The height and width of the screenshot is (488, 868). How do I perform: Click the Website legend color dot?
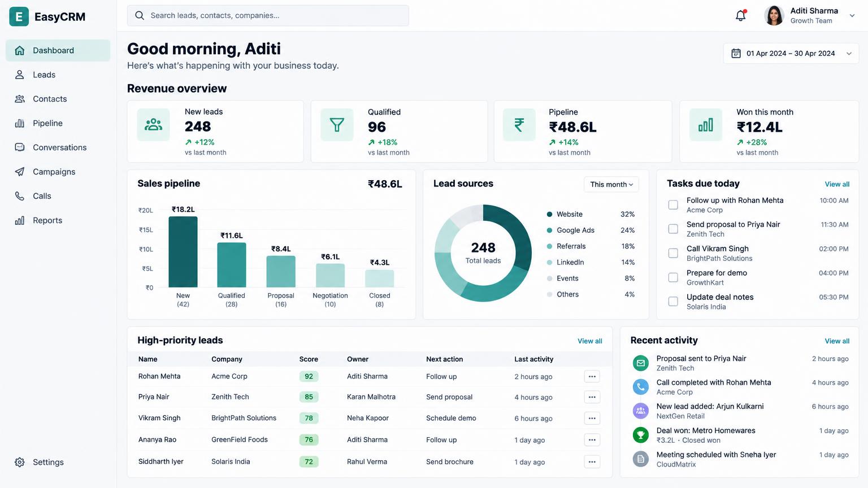click(x=549, y=214)
